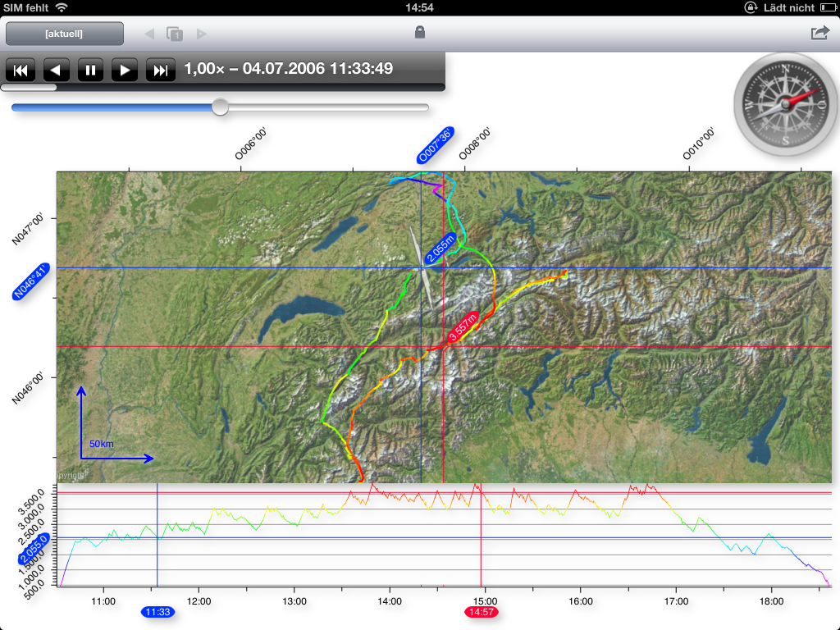Image resolution: width=840 pixels, height=630 pixels.
Task: Open the share export icon
Action: tap(819, 33)
